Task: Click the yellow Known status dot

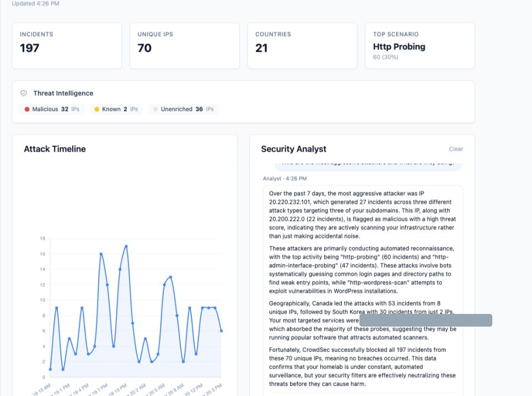Action: coord(96,109)
